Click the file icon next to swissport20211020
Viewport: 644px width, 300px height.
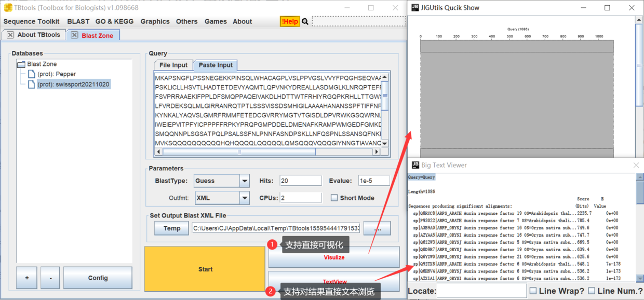32,84
